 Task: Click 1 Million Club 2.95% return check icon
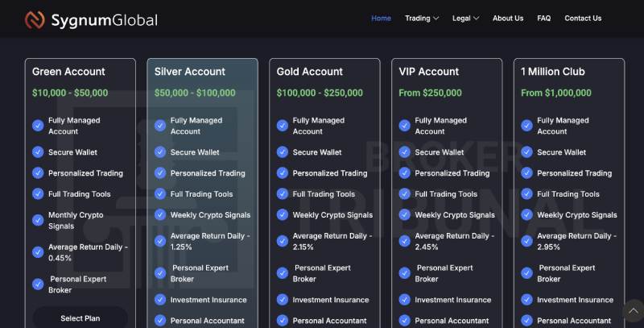(x=526, y=241)
